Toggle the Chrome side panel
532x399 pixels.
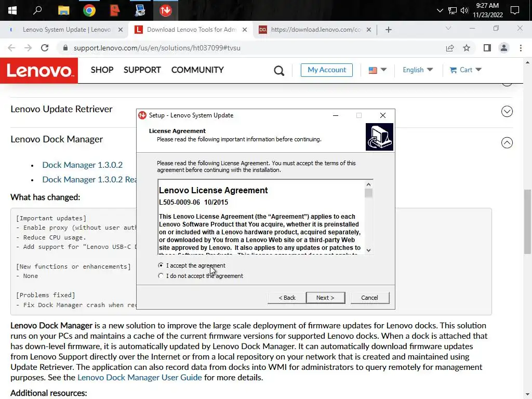pos(487,48)
